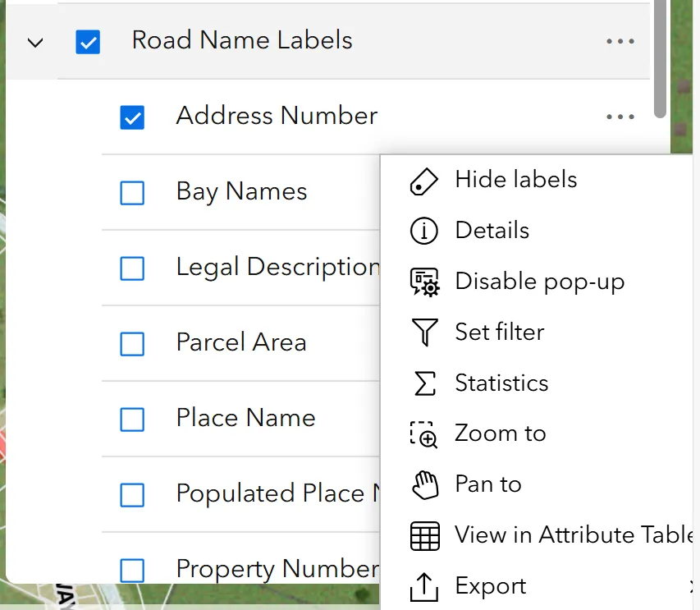Open the Address Number options menu
Image resolution: width=700 pixels, height=610 pixels.
coord(620,117)
